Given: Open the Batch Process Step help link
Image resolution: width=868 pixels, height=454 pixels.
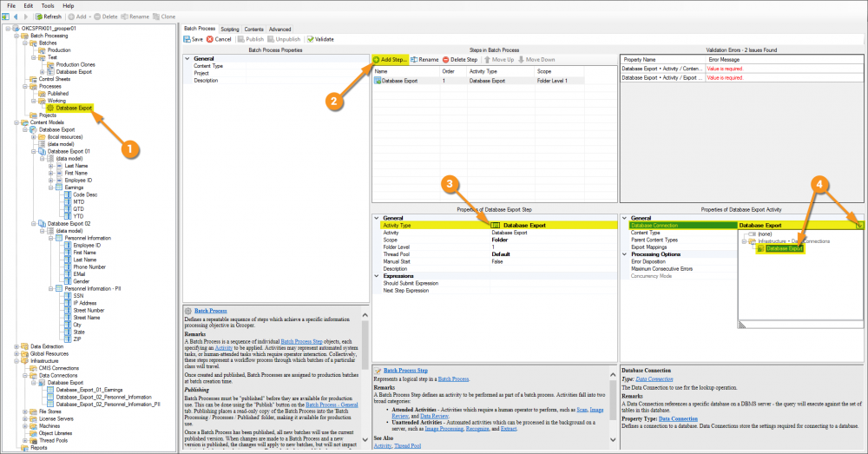Looking at the screenshot, I should point(405,371).
